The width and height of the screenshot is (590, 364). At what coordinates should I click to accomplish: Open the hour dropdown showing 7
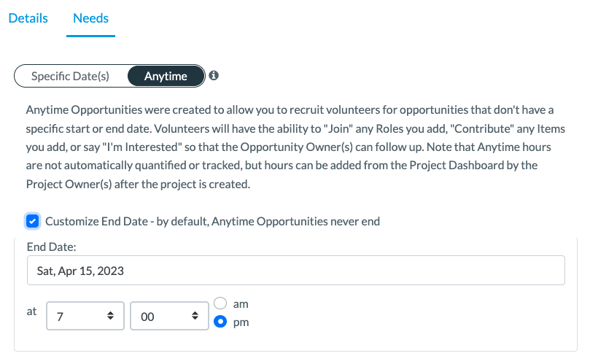point(85,316)
